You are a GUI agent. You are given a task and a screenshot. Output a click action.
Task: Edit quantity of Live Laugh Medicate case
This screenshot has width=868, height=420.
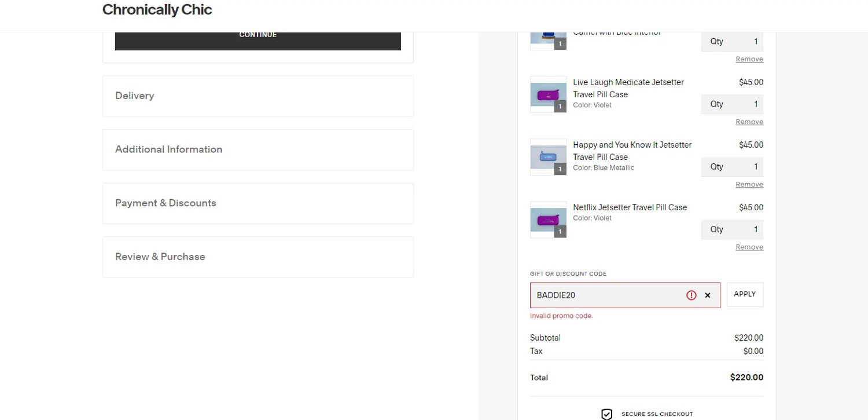(732, 104)
